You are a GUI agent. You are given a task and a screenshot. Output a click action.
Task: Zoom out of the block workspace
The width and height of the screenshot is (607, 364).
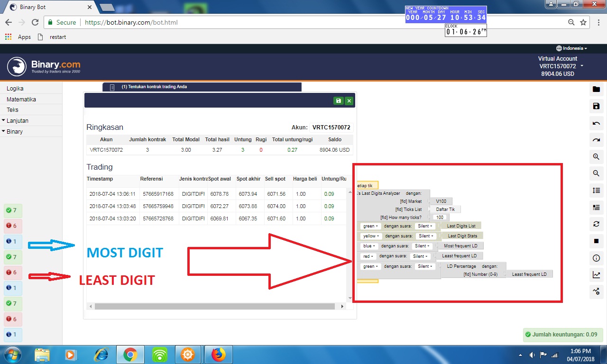click(x=597, y=173)
